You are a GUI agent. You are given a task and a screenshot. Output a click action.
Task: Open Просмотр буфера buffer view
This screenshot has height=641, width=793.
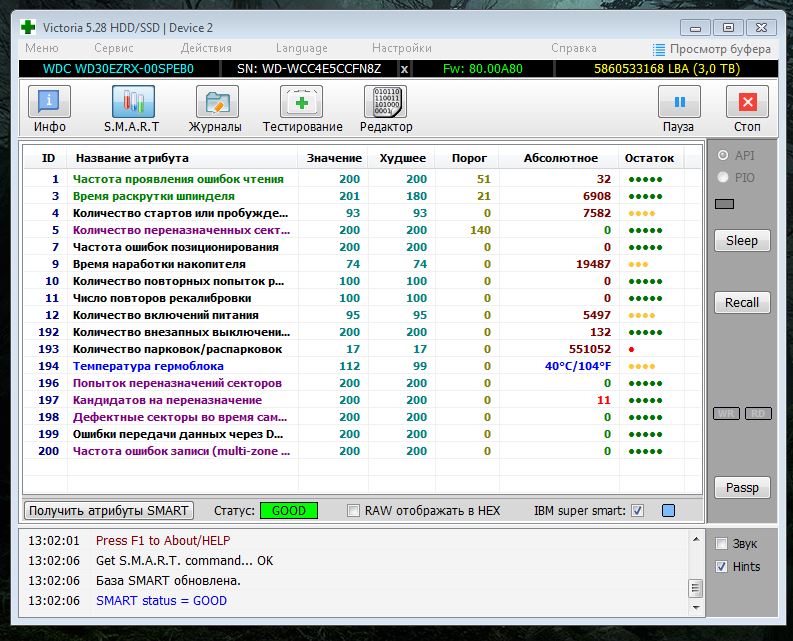pyautogui.click(x=712, y=49)
